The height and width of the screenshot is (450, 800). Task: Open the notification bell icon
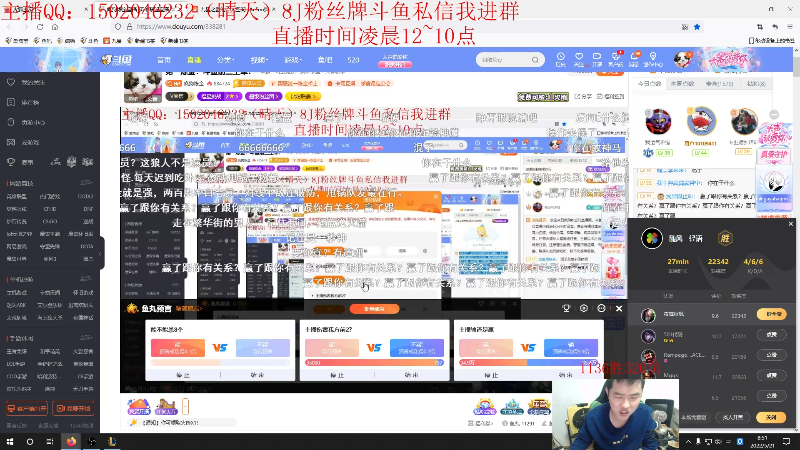(634, 59)
